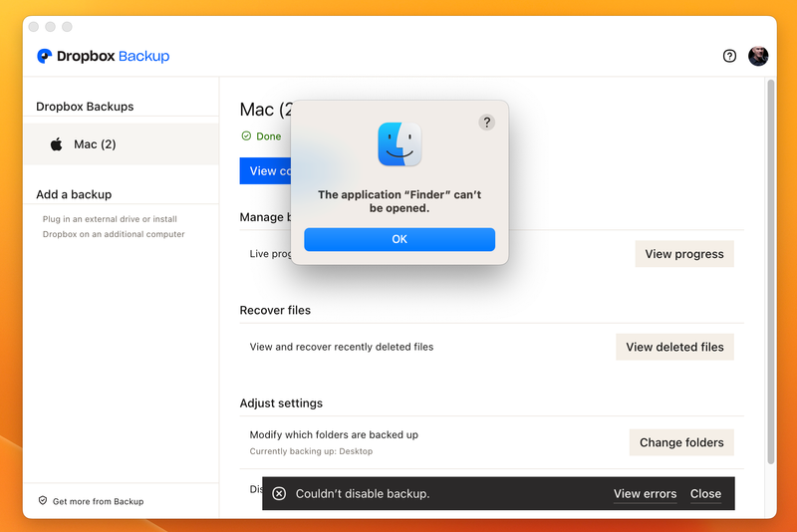Open View deleted files
797x532 pixels.
(674, 347)
